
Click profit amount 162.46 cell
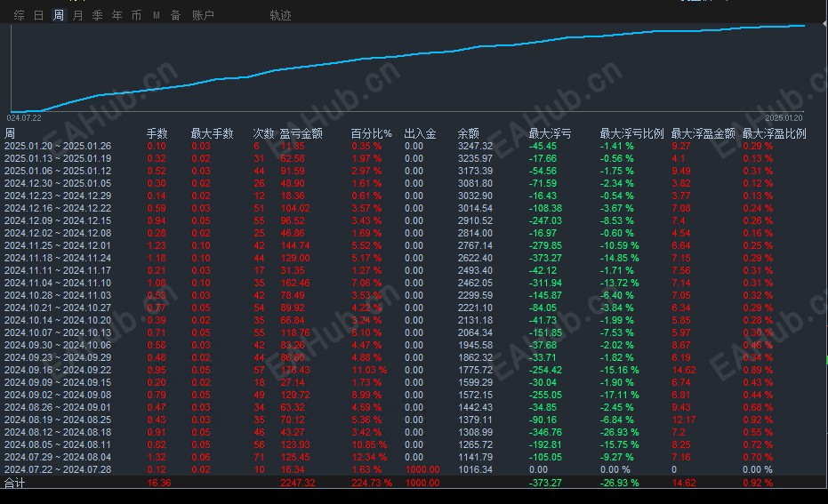point(295,283)
